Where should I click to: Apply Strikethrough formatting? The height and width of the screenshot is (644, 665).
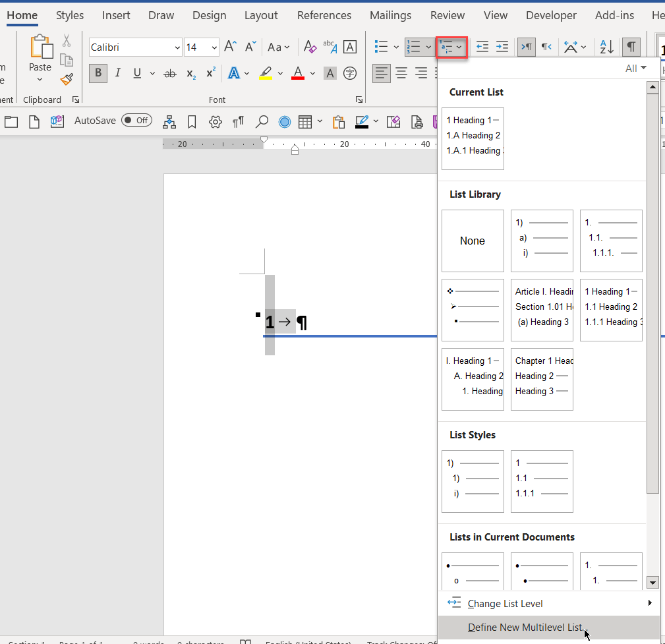(169, 73)
